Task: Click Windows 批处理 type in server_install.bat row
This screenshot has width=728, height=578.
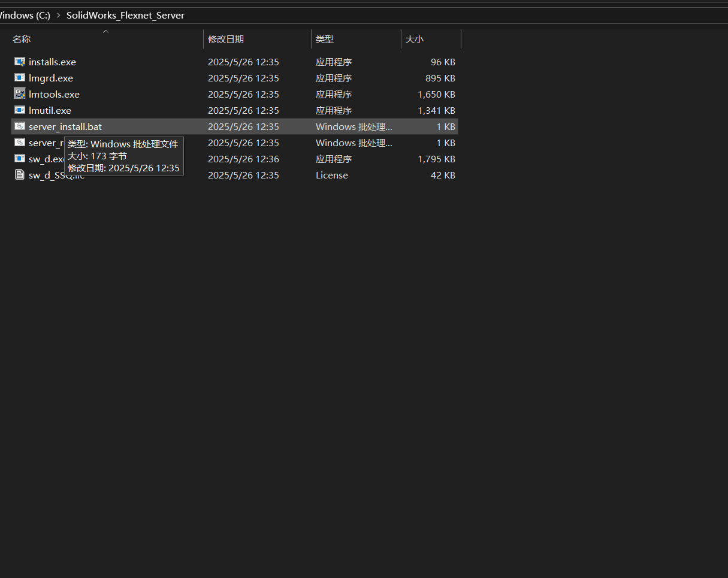Action: [354, 126]
